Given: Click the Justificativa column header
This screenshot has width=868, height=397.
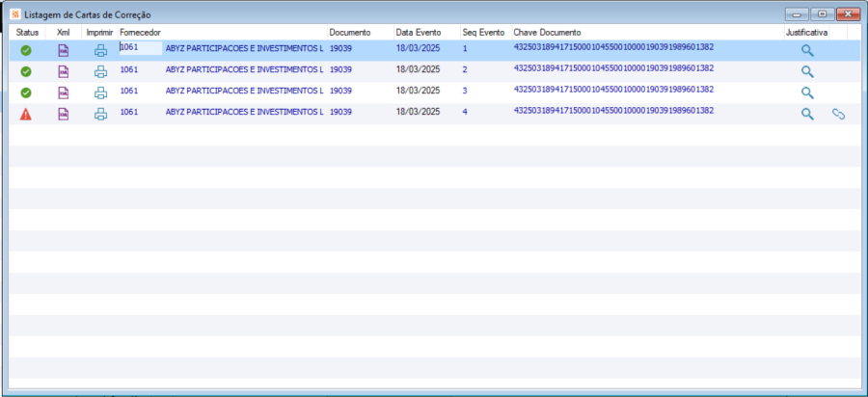Looking at the screenshot, I should click(x=806, y=33).
